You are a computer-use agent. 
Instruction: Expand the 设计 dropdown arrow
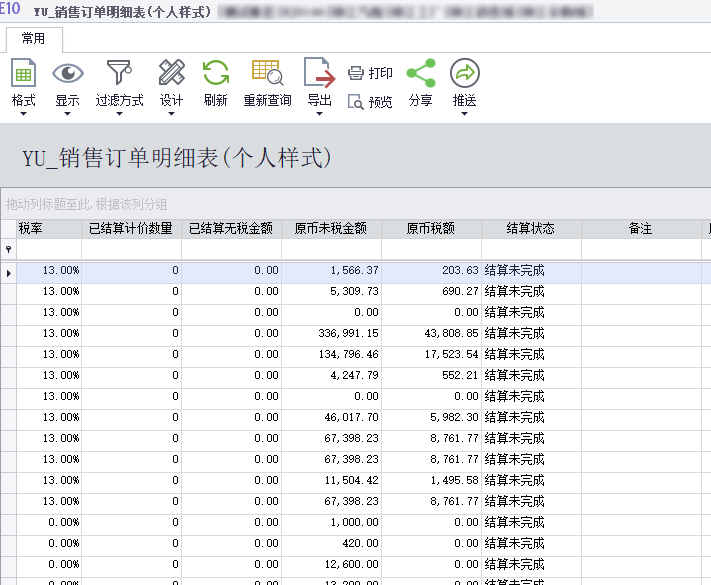[x=171, y=114]
